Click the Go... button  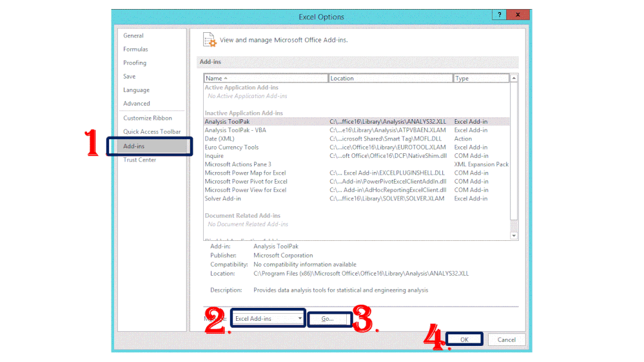coord(327,319)
